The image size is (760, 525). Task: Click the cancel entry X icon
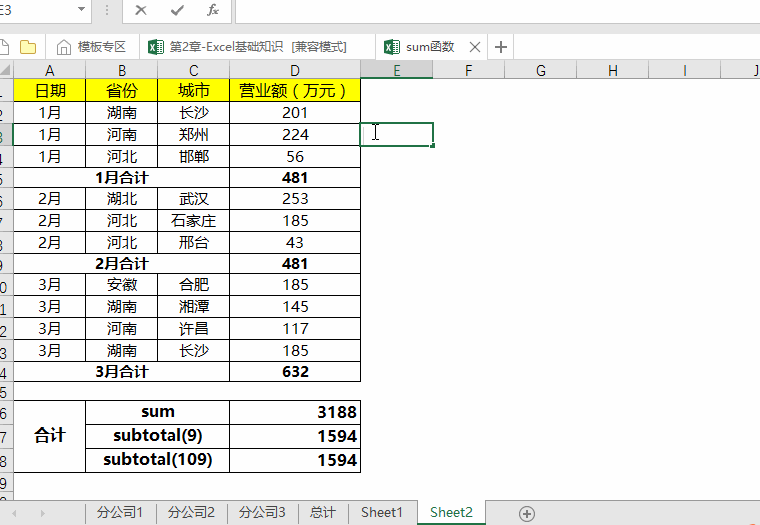141,10
